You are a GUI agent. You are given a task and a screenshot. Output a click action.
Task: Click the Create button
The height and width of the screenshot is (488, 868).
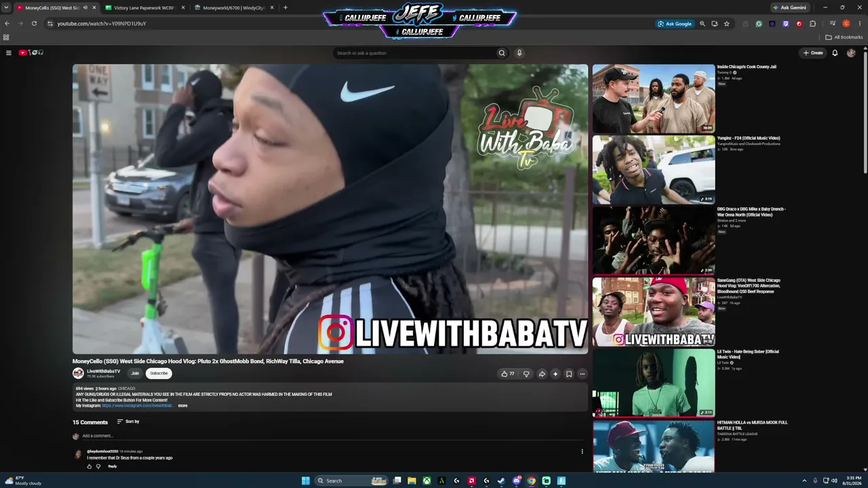tap(813, 53)
